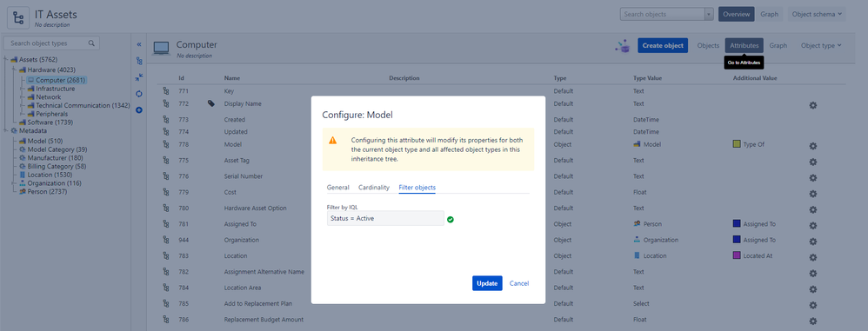
Task: Click the refresh circular arrow sidebar icon
Action: pyautogui.click(x=139, y=94)
